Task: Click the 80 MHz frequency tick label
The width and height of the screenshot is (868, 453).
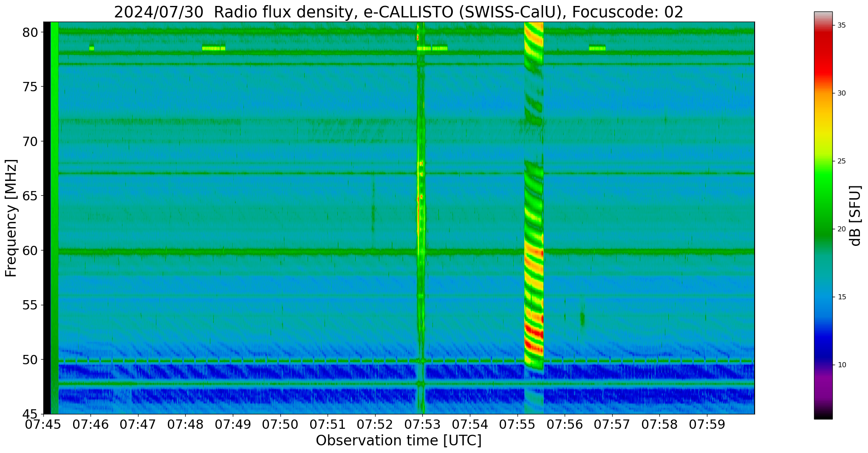Action: coord(30,32)
